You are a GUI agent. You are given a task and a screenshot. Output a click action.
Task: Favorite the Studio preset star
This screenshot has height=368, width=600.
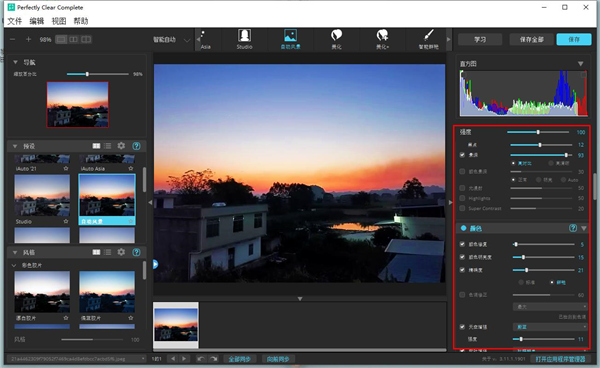66,221
